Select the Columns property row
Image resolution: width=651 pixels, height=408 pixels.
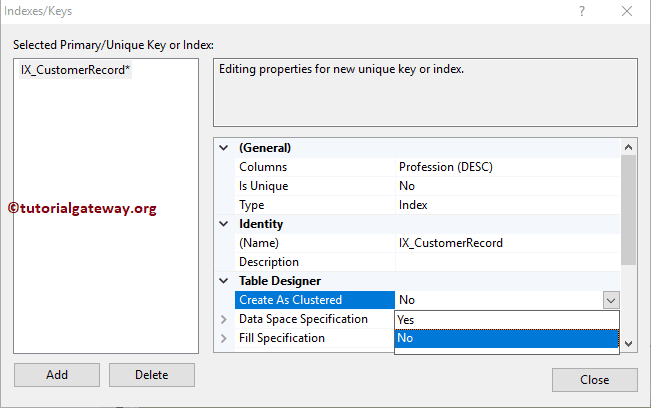[428, 167]
